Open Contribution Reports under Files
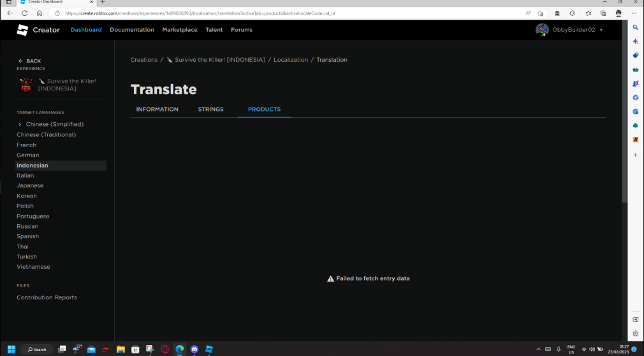644x356 pixels. pyautogui.click(x=47, y=297)
